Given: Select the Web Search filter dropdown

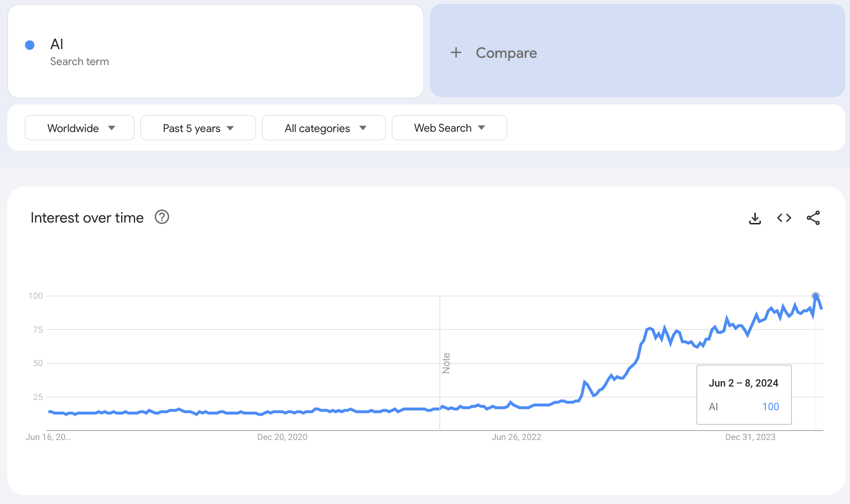Looking at the screenshot, I should 449,127.
